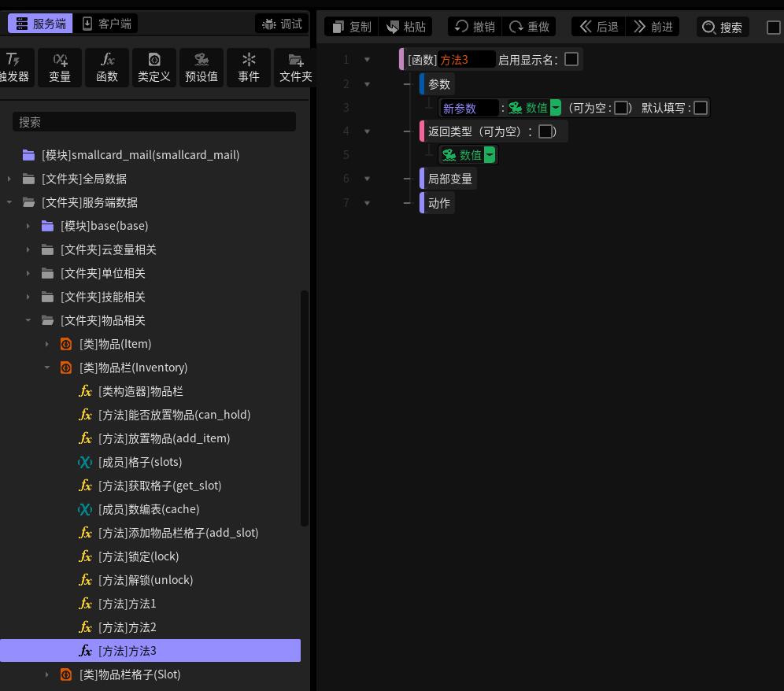Enable the 启用显示名 checkbox
This screenshot has height=691, width=784.
click(571, 60)
